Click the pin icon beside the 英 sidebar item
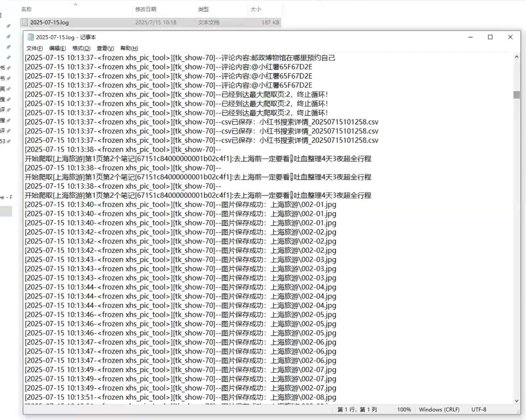Viewport: 526px width, 420px height. [8, 89]
